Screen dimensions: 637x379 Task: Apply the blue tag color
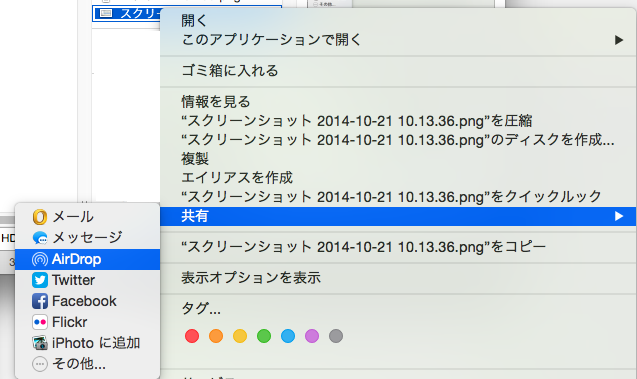tap(288, 336)
